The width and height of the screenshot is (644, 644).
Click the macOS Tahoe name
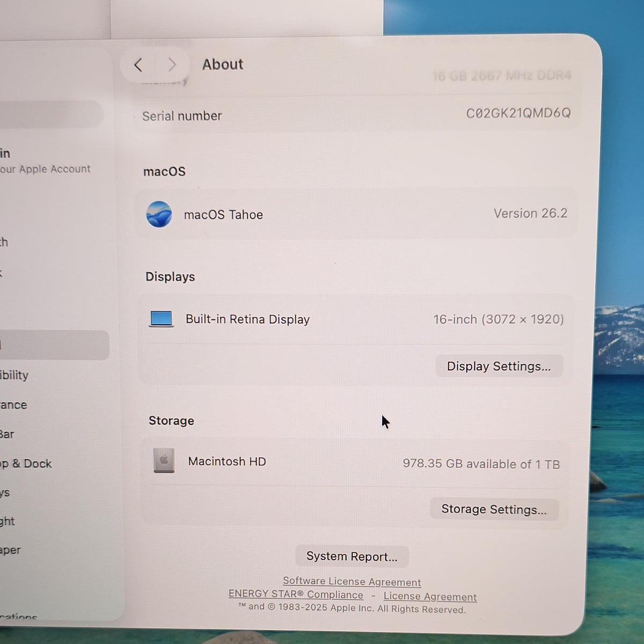(x=223, y=215)
